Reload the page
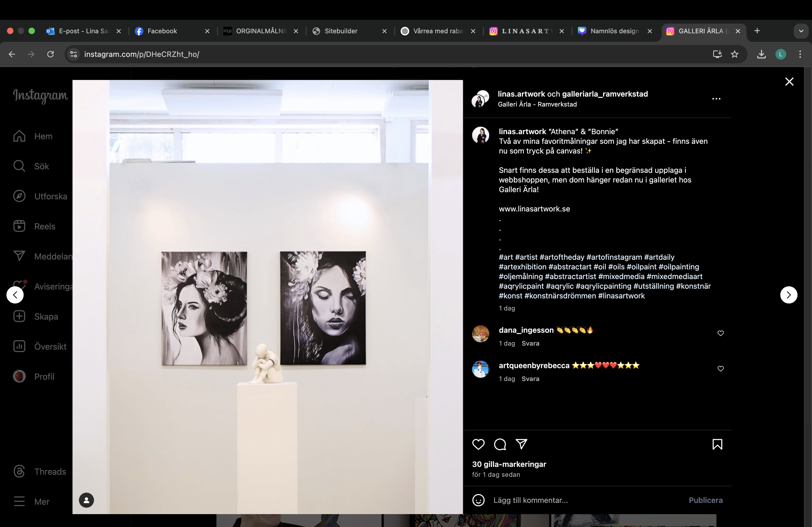 pyautogui.click(x=50, y=54)
